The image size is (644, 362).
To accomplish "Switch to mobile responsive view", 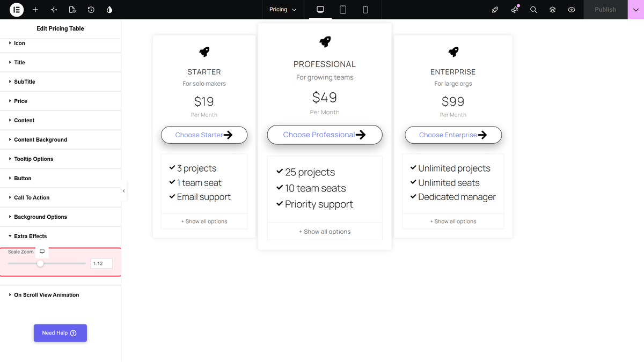I will (x=365, y=10).
